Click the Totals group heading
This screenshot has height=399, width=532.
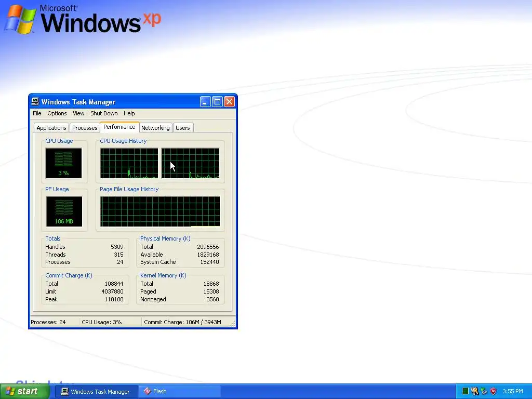coord(52,238)
